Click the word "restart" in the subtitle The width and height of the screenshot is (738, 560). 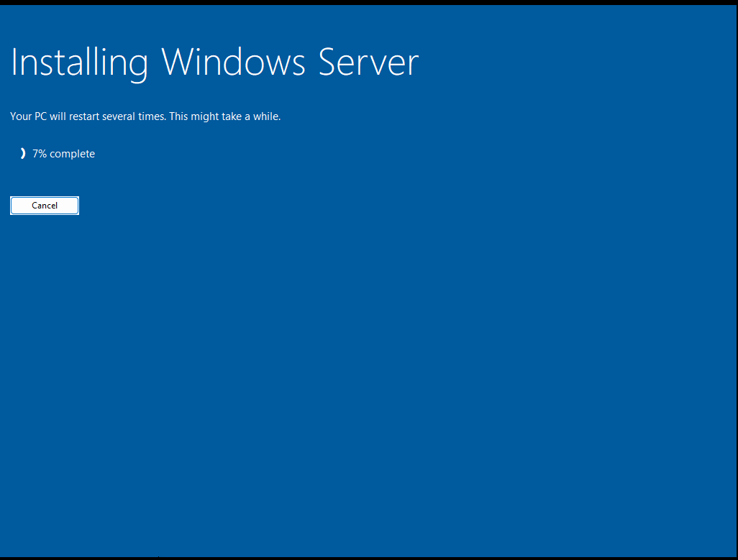(84, 116)
